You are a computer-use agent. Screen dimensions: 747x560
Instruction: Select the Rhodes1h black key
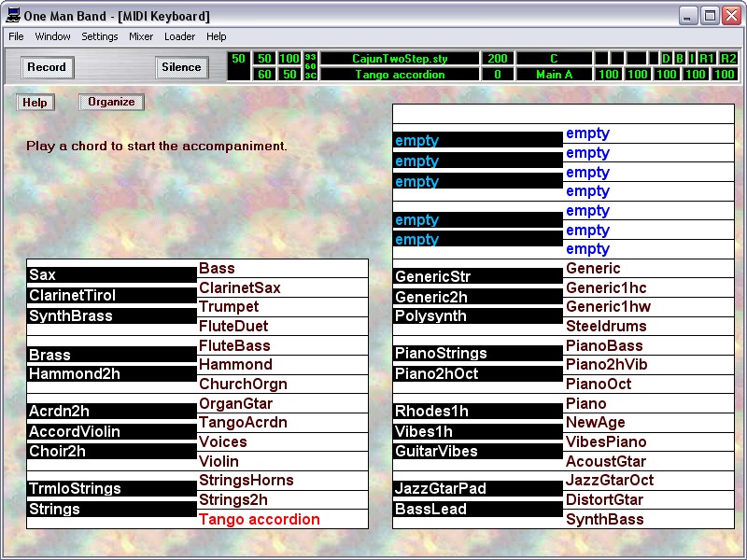pyautogui.click(x=478, y=411)
